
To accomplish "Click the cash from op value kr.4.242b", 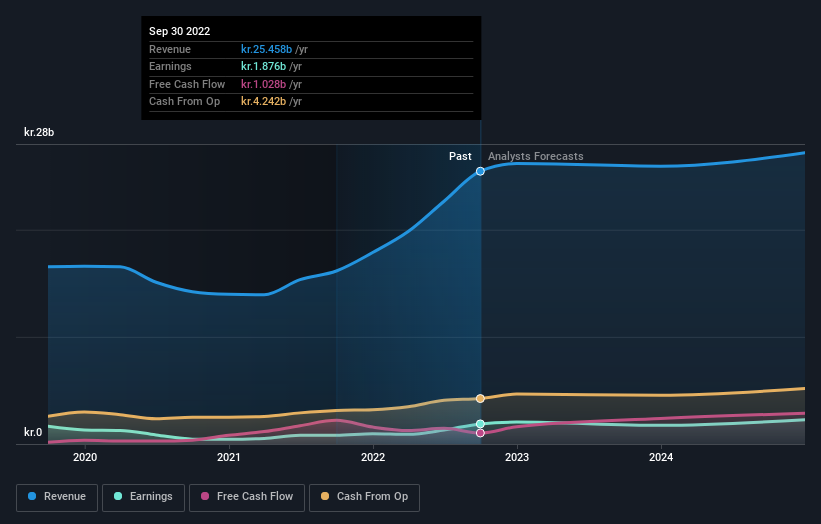I will [263, 102].
